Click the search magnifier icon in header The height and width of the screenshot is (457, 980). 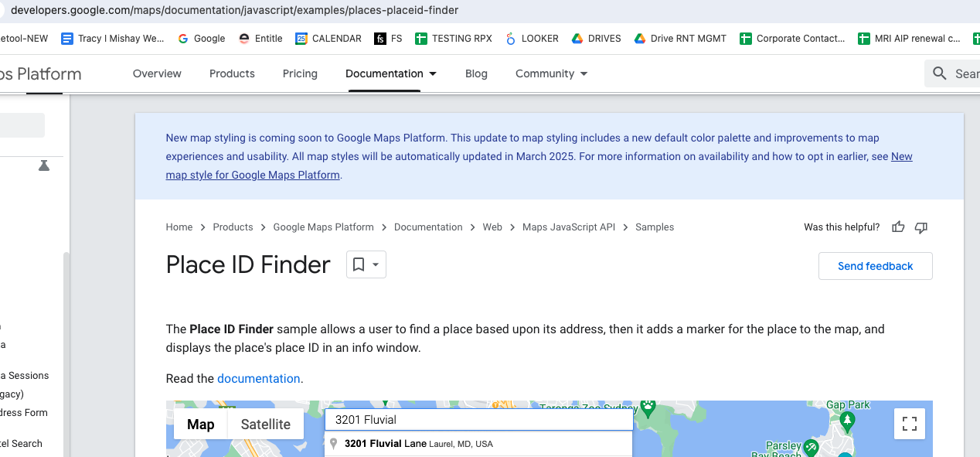pyautogui.click(x=940, y=73)
